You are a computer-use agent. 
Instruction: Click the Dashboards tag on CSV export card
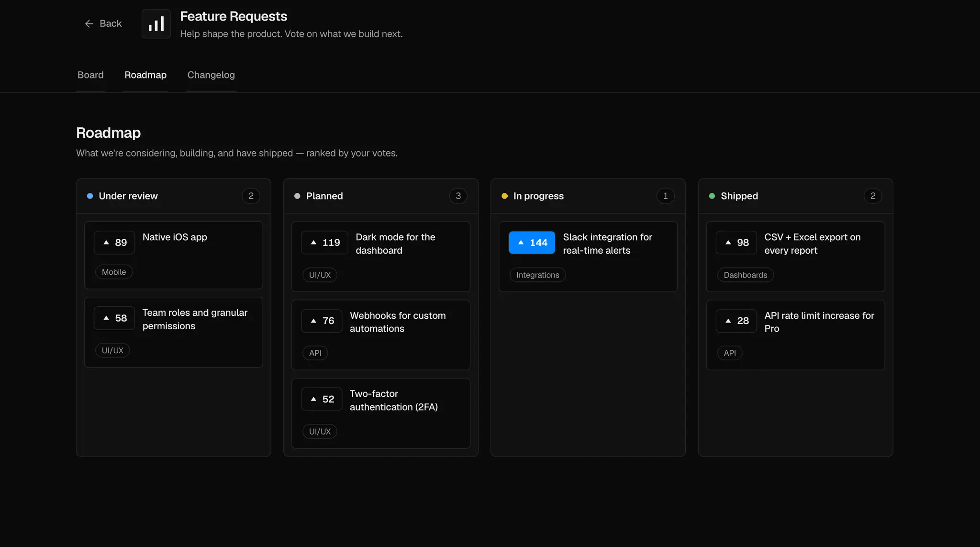pyautogui.click(x=746, y=275)
